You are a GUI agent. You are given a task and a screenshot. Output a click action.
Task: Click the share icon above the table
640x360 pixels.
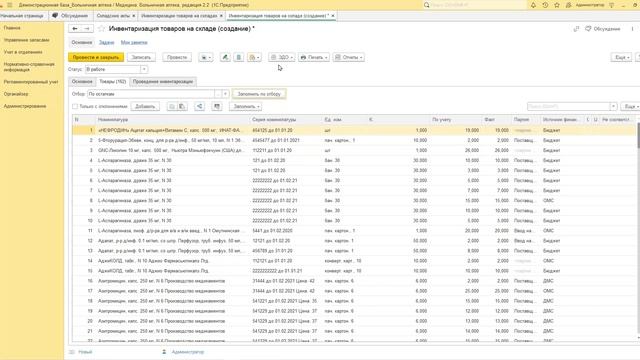click(x=200, y=107)
